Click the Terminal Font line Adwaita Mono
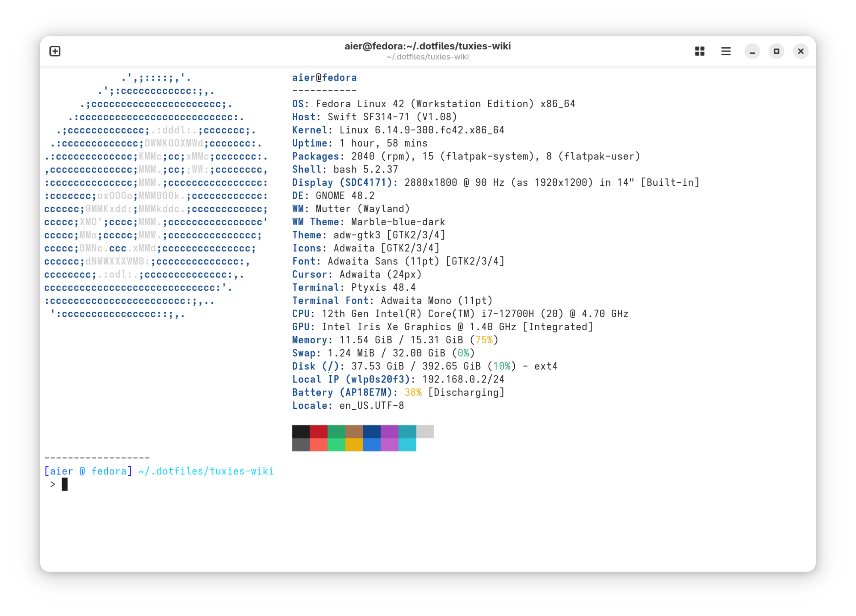856x616 pixels. click(392, 301)
